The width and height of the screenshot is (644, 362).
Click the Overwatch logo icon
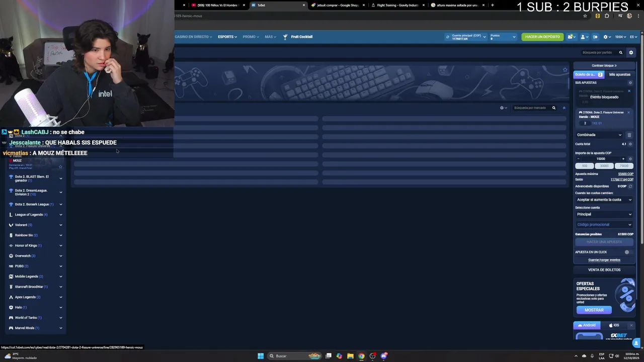(x=11, y=256)
